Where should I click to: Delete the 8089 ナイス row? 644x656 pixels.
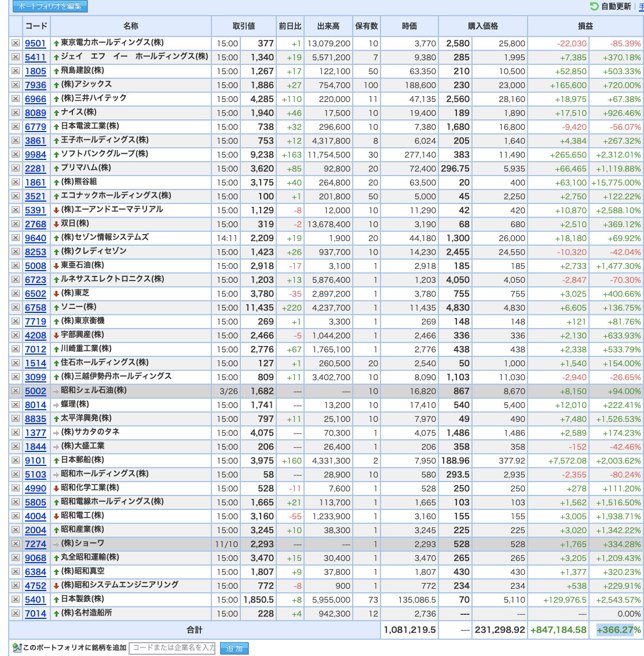(x=16, y=112)
